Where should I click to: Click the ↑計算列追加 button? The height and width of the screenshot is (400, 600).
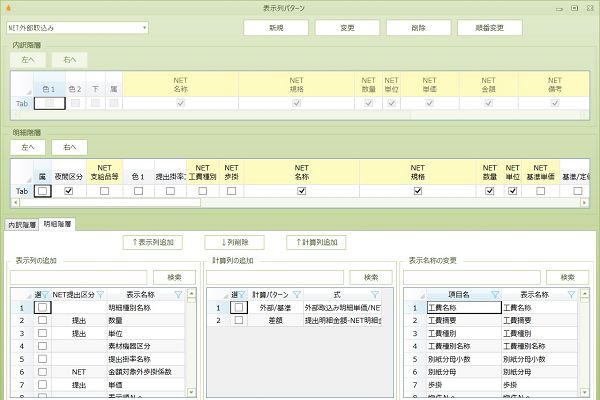tap(316, 242)
